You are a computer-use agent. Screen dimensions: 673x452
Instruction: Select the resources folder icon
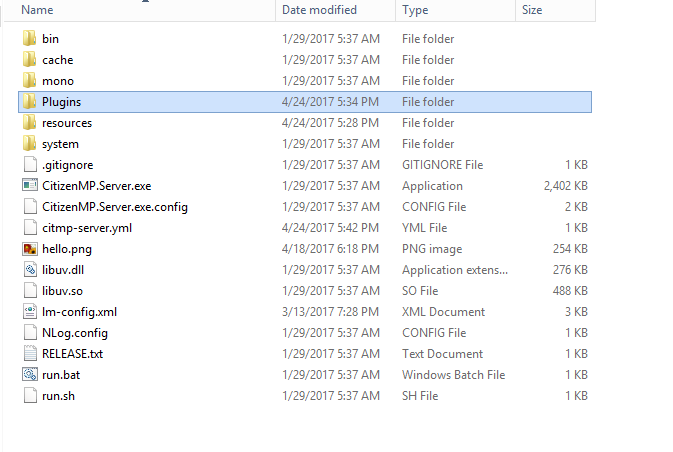[30, 122]
